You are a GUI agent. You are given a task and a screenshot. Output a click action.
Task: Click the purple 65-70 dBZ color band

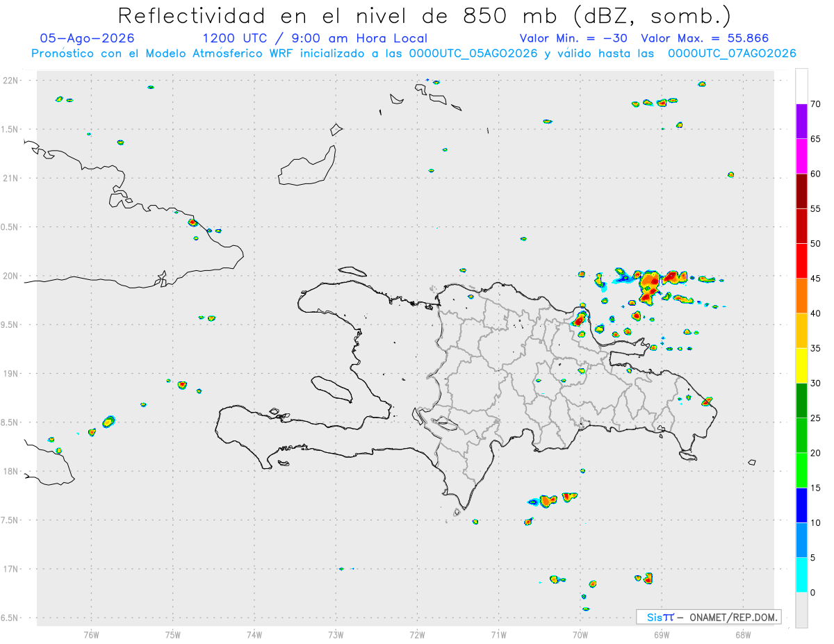(801, 122)
